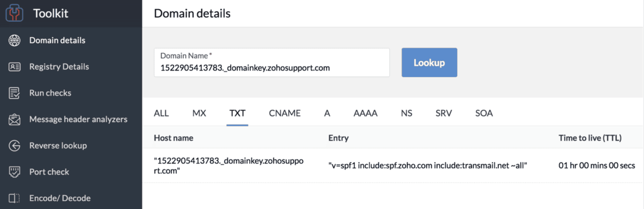Click the Registry Details card icon

[15, 67]
